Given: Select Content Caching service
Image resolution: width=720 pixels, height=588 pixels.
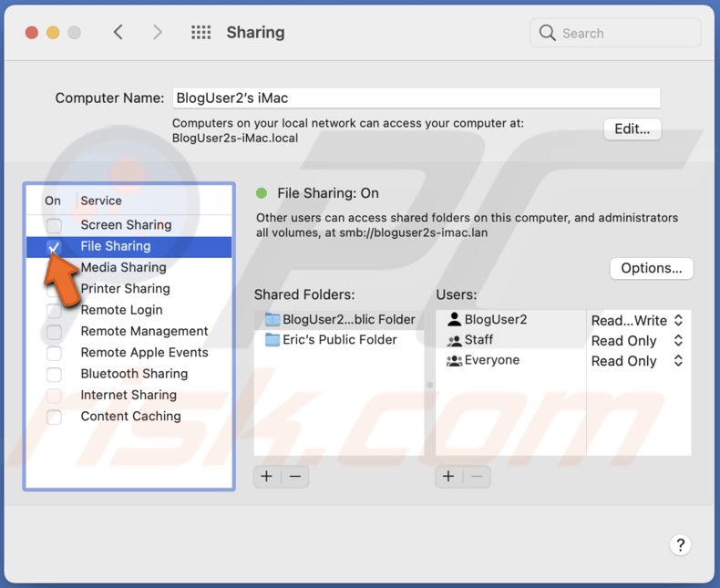Looking at the screenshot, I should click(130, 417).
